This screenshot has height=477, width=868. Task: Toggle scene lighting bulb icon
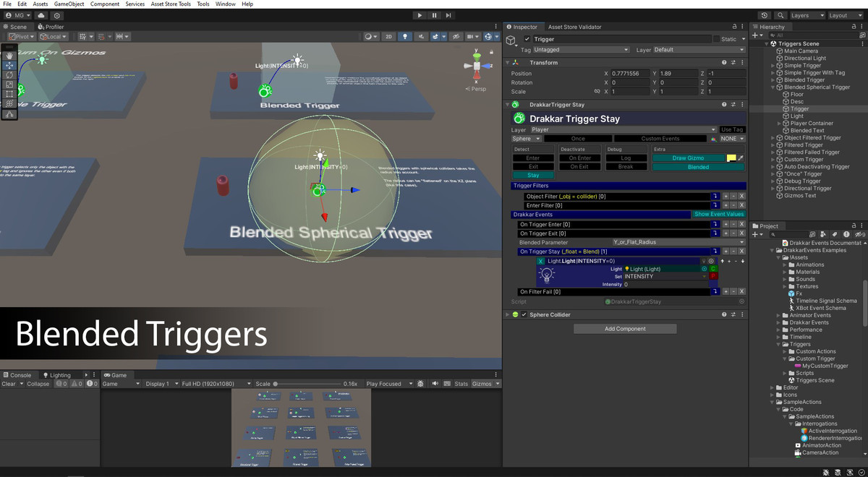(x=405, y=36)
